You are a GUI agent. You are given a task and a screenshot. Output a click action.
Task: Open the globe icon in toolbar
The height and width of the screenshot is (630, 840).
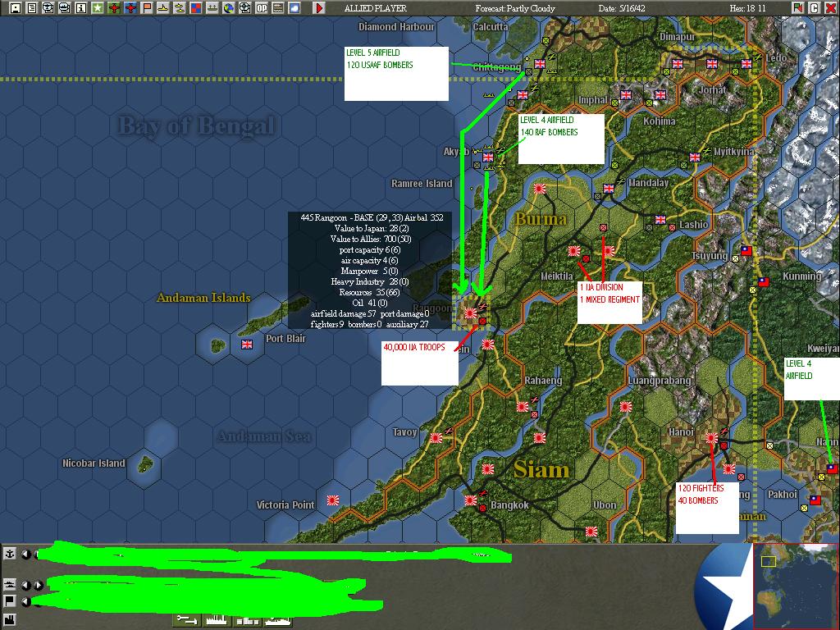coord(229,8)
